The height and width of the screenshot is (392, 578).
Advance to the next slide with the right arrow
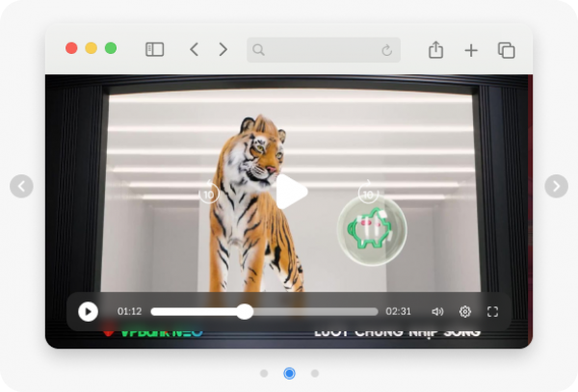[556, 186]
